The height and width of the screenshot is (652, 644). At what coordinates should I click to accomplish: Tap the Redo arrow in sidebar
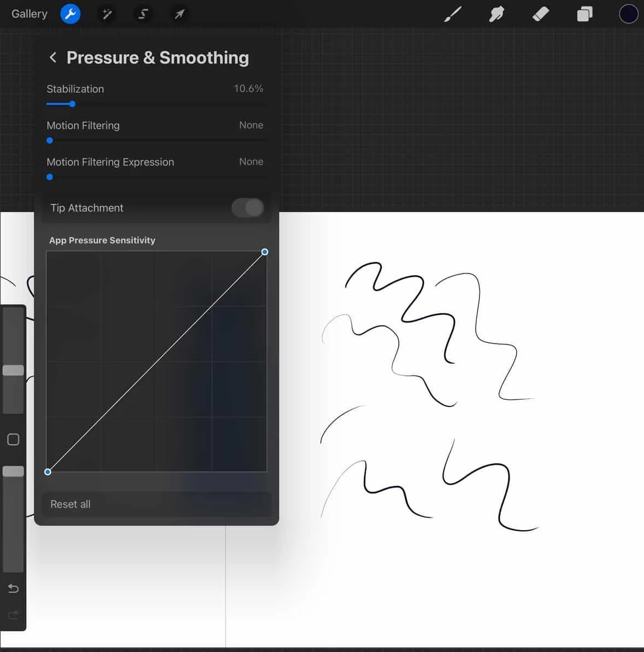pos(13,614)
